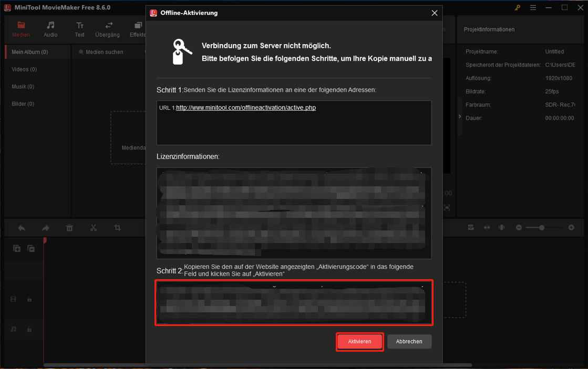Open the Crop tool icon
Screen dimensions: 588x369
(118, 227)
